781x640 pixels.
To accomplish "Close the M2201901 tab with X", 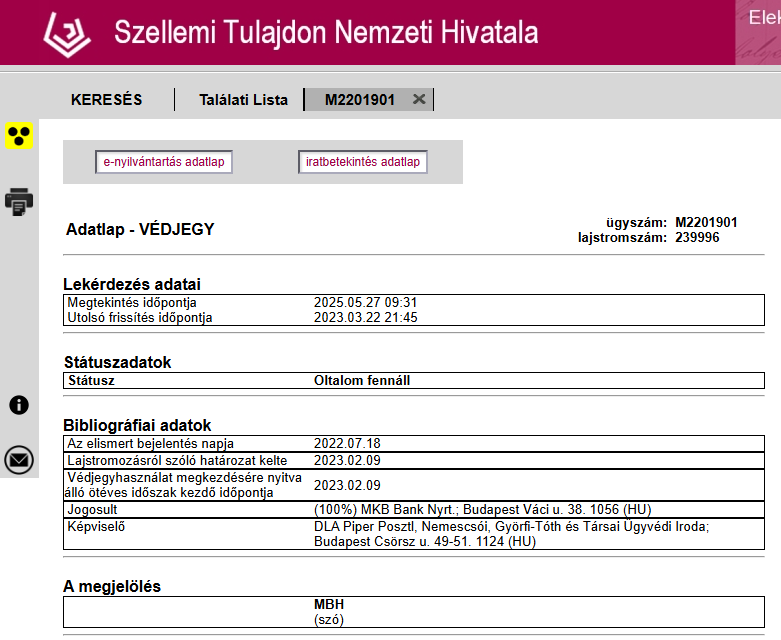I will point(419,99).
